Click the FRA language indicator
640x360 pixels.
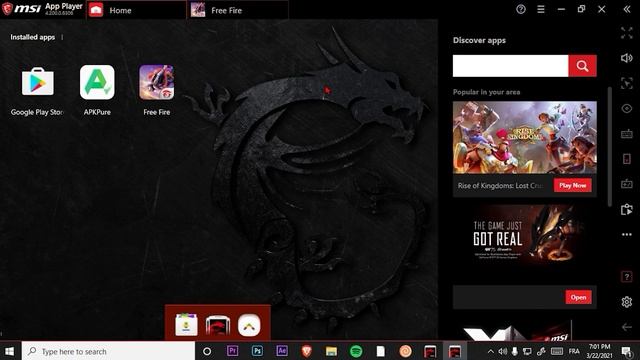574,351
